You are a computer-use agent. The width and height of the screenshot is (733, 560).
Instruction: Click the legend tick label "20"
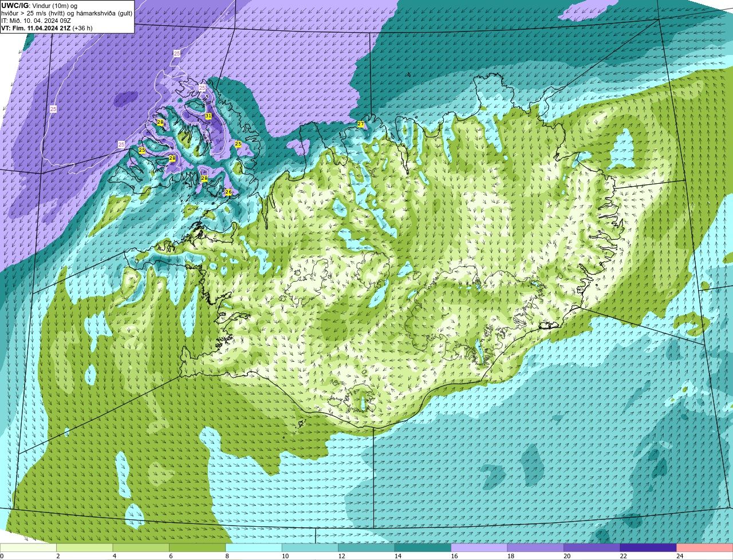[566, 556]
